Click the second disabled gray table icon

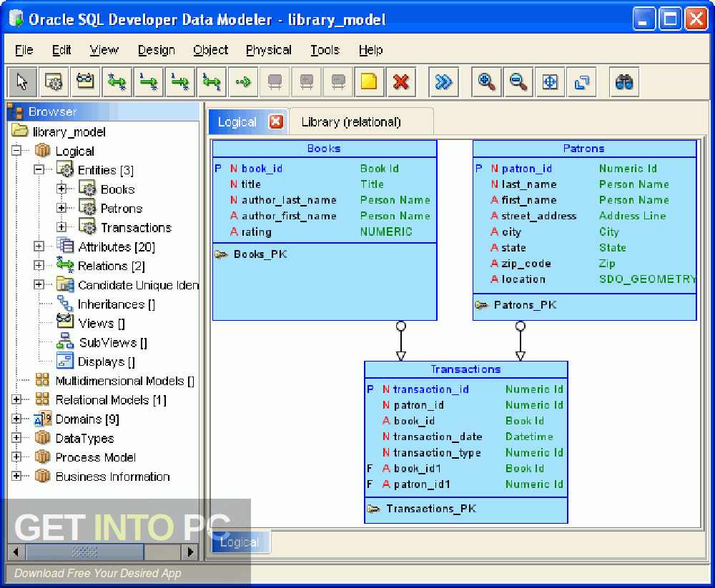307,82
